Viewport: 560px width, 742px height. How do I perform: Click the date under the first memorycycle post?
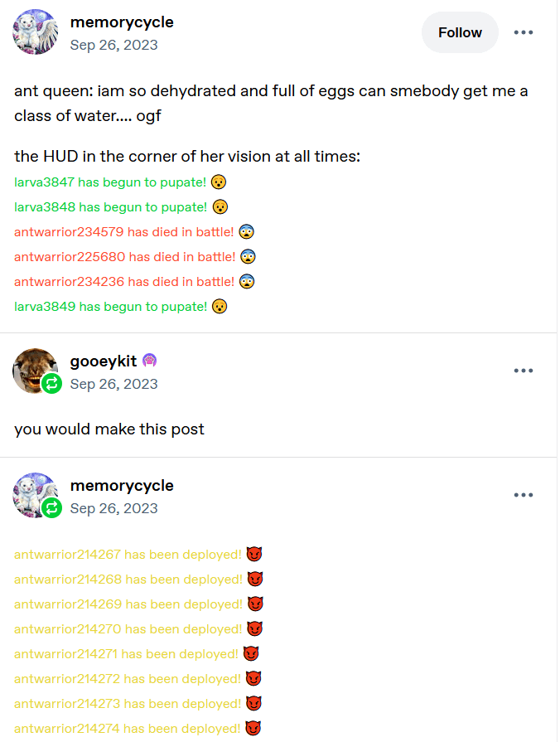click(113, 45)
